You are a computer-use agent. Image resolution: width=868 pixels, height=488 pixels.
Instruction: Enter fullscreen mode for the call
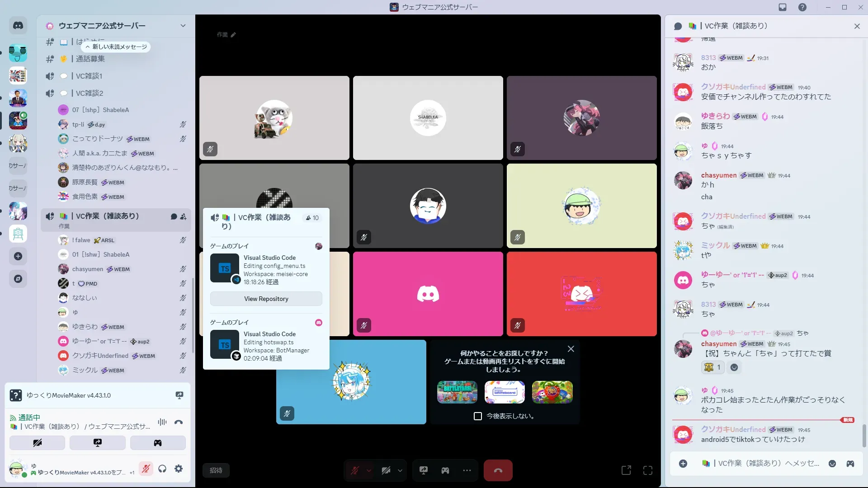coord(648,470)
